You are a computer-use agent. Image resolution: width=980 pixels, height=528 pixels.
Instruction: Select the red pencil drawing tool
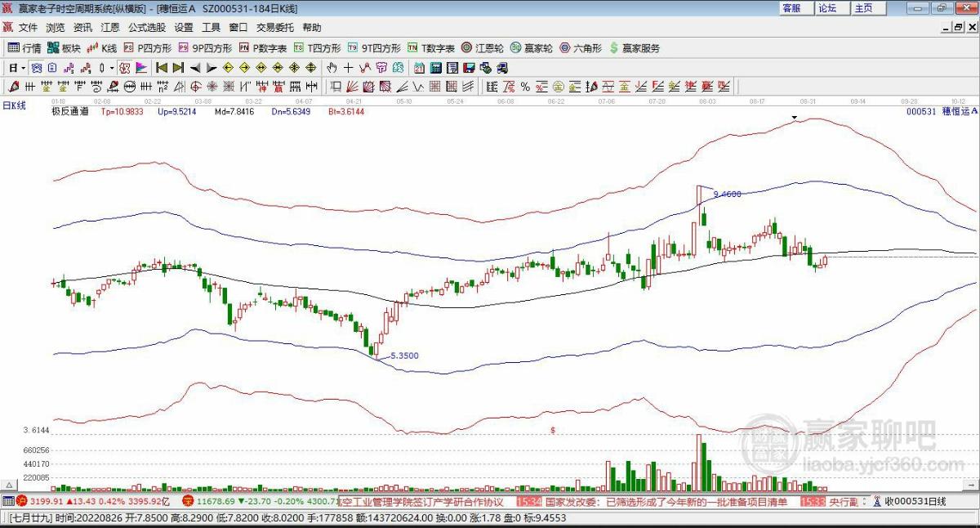12,86
